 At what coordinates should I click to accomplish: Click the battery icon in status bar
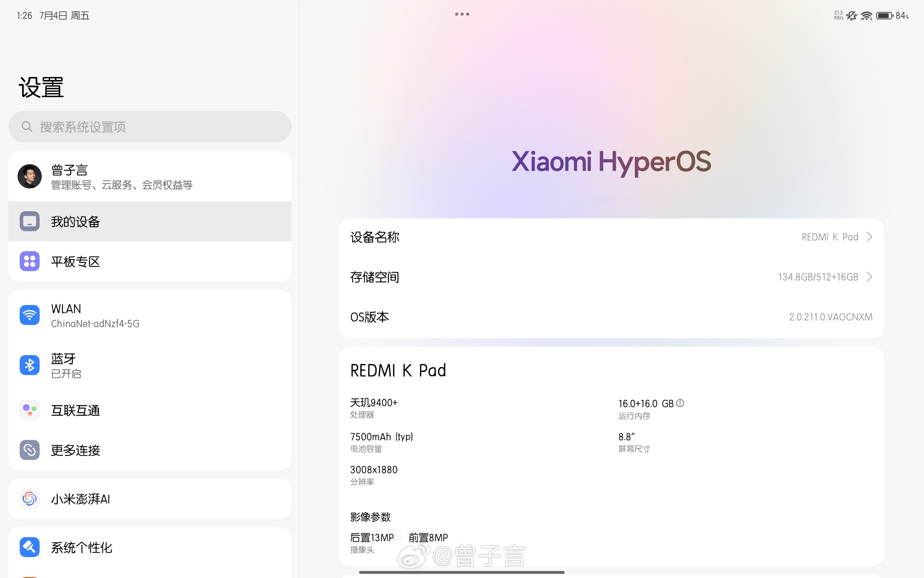point(884,16)
